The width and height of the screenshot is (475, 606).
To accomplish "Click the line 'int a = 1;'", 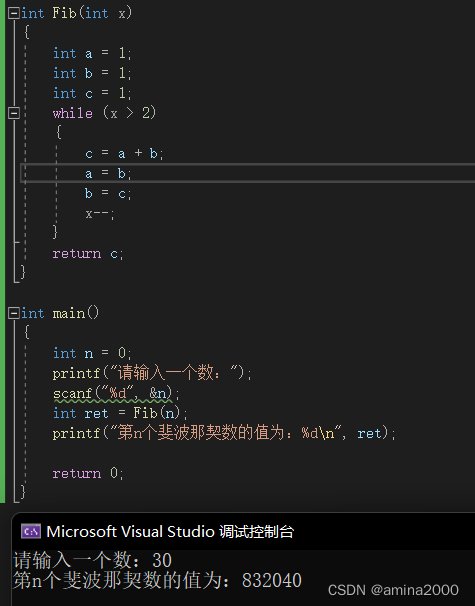I will 92,53.
